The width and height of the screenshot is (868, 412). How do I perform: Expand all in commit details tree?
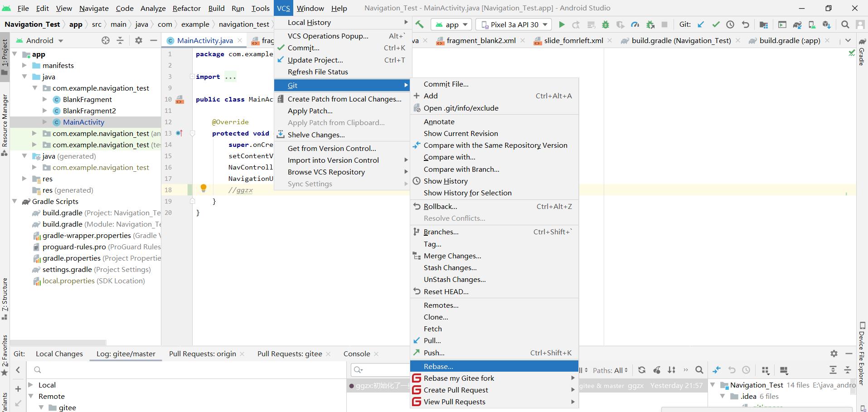click(833, 370)
